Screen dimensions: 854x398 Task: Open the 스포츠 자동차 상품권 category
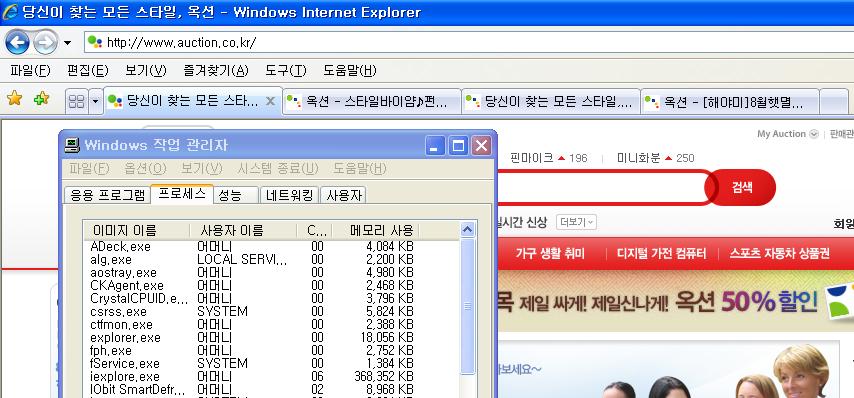point(780,254)
